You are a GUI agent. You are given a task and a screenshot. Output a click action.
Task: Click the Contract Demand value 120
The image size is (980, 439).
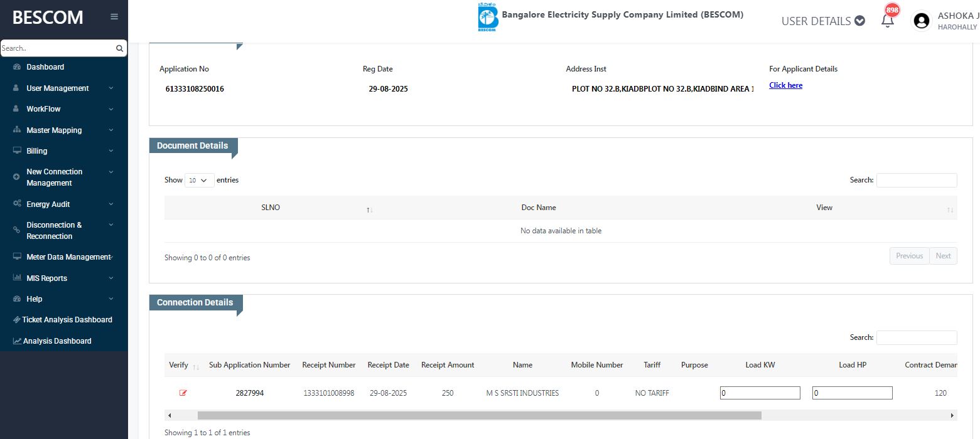point(940,393)
